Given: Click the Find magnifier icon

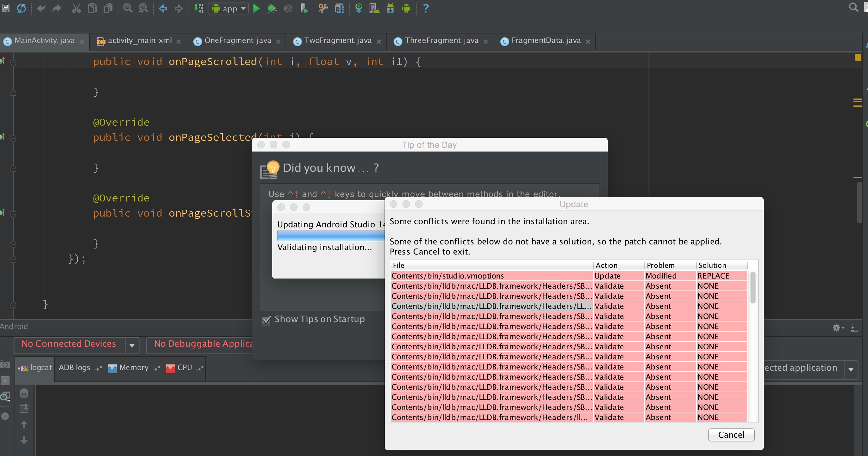Looking at the screenshot, I should tap(128, 8).
